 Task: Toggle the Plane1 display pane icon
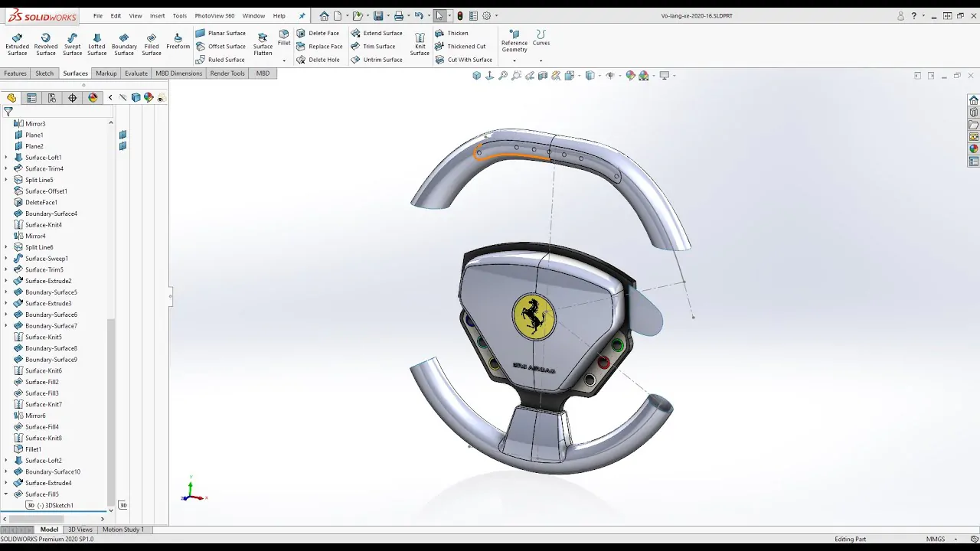(122, 135)
